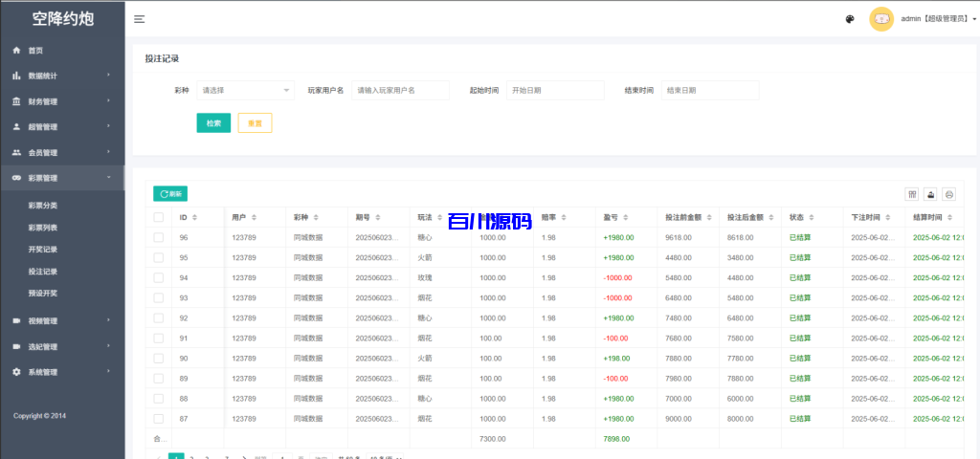Check the row with ID 91

159,338
